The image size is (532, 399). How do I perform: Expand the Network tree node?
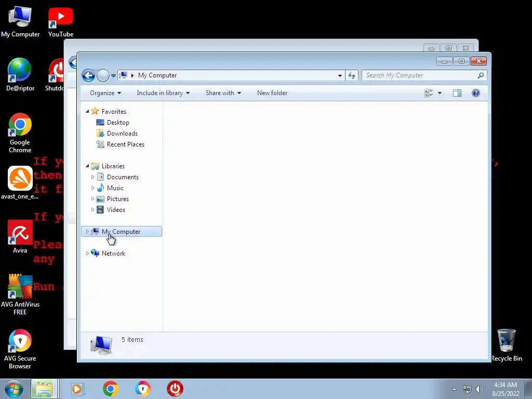tap(87, 253)
